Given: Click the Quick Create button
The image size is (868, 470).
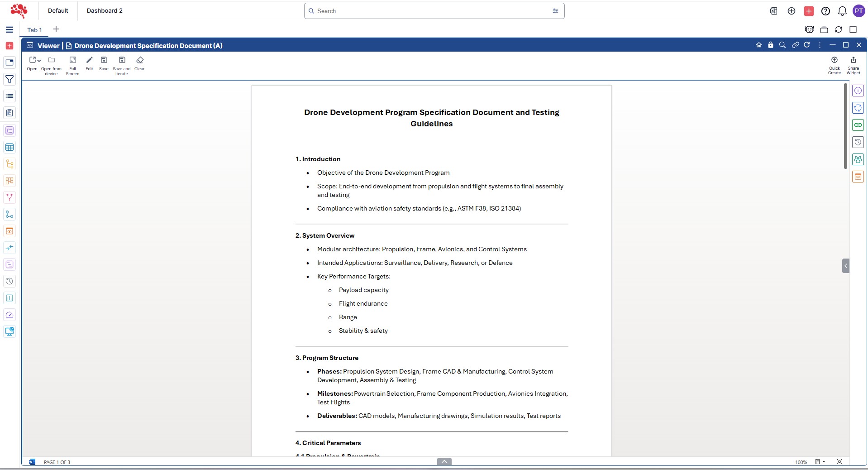Looking at the screenshot, I should click(x=834, y=60).
